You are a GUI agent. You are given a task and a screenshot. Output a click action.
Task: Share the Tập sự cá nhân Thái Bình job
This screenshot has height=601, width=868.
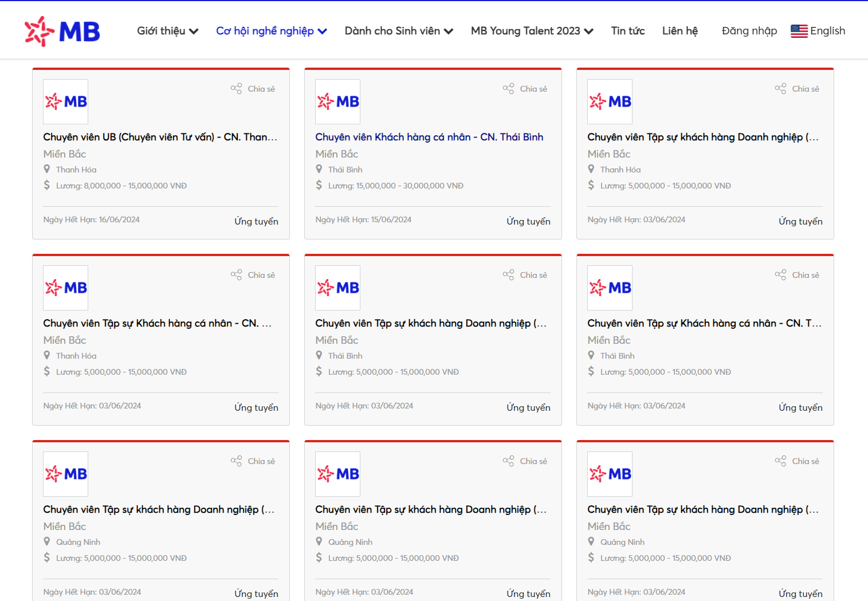pos(797,275)
